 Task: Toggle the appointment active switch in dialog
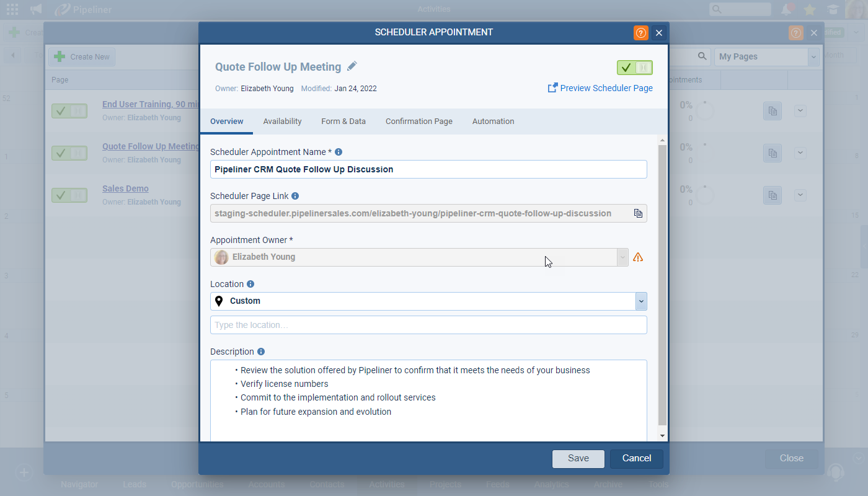(x=634, y=68)
